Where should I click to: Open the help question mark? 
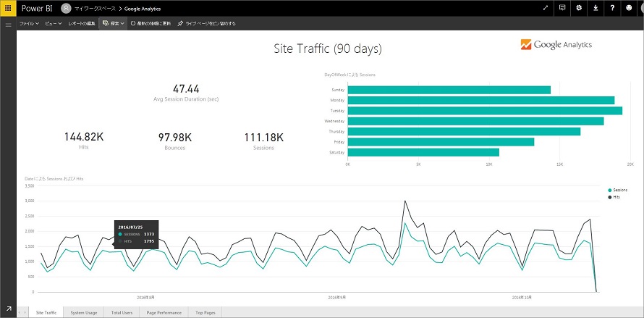coord(612,8)
